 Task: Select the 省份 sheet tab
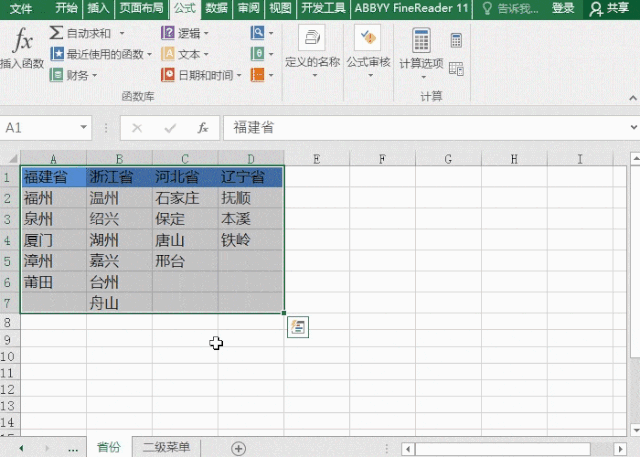pyautogui.click(x=109, y=447)
